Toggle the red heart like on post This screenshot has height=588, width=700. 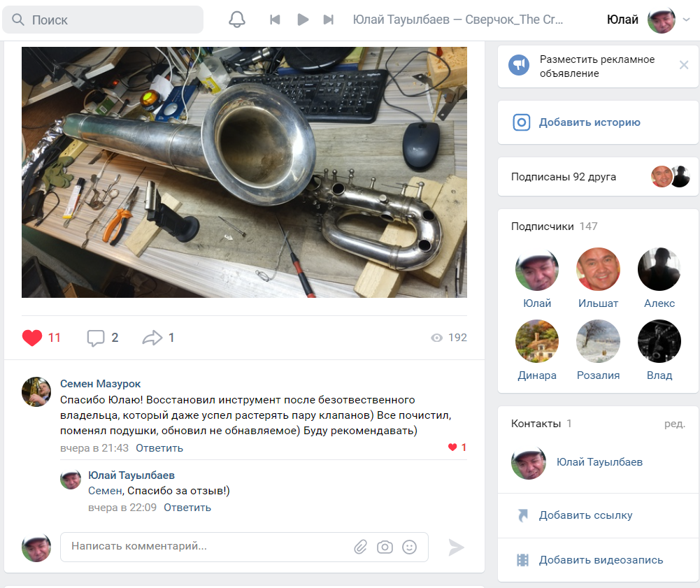point(32,338)
